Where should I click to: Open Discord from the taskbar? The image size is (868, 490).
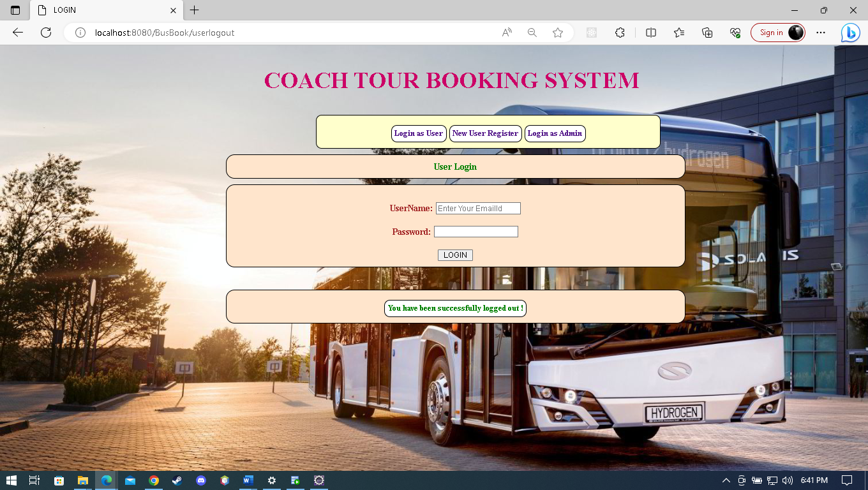click(x=201, y=480)
